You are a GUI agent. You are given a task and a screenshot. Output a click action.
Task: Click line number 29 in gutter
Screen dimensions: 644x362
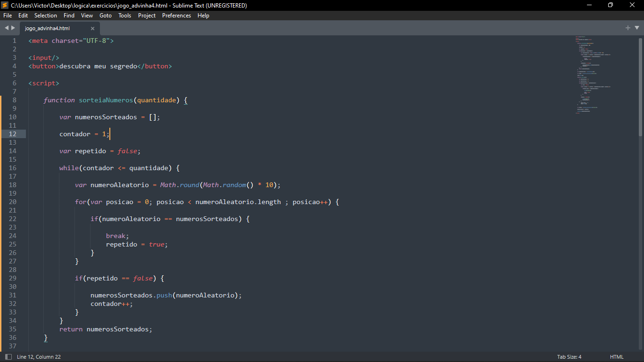point(13,278)
